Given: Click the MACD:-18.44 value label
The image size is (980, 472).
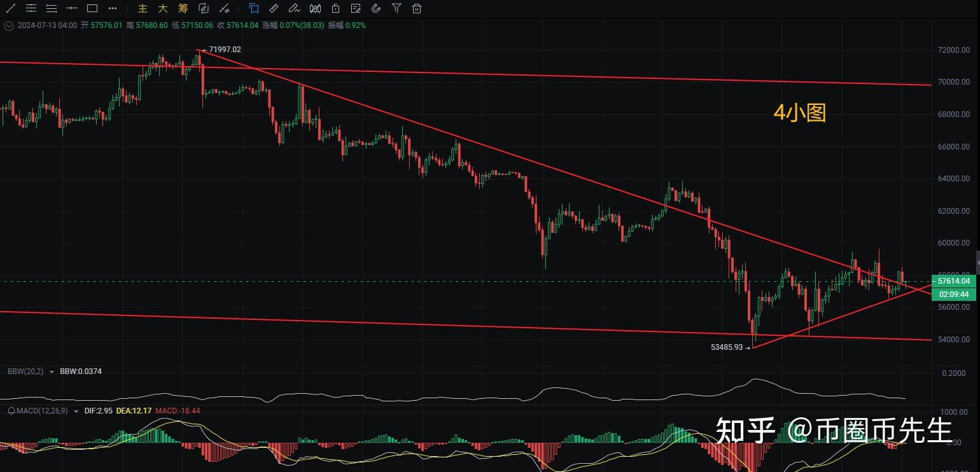Looking at the screenshot, I should click(x=178, y=411).
